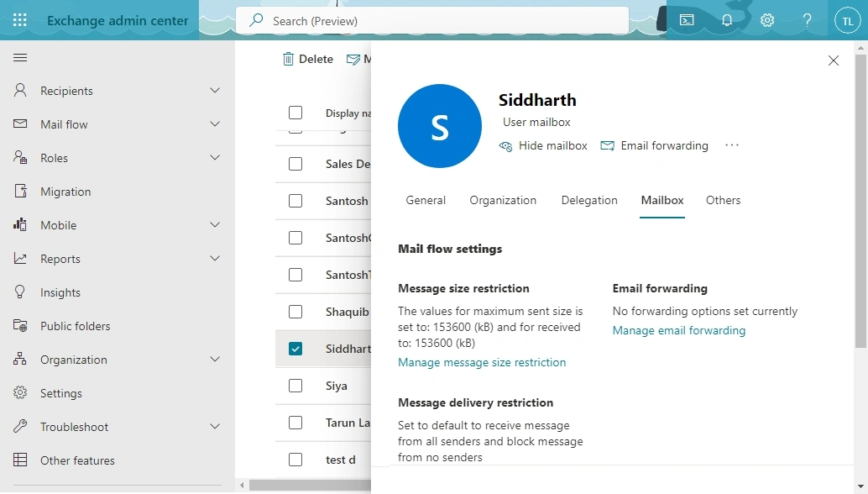This screenshot has width=868, height=494.
Task: Click the search magnifier icon
Action: click(x=256, y=20)
